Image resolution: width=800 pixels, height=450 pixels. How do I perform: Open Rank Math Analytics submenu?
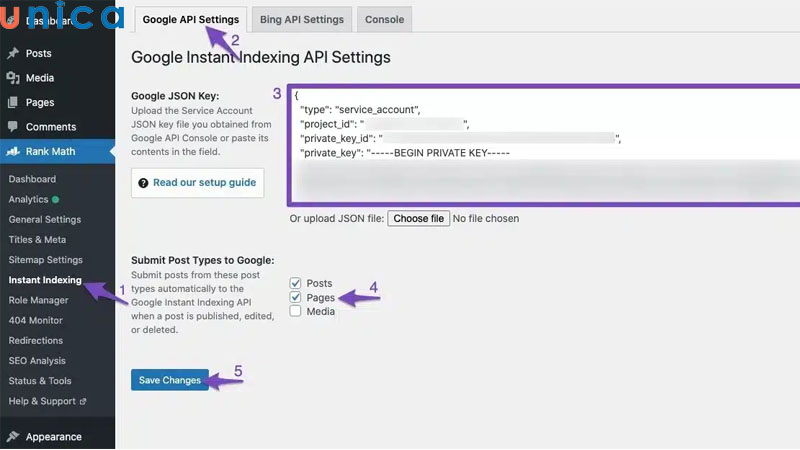(28, 199)
